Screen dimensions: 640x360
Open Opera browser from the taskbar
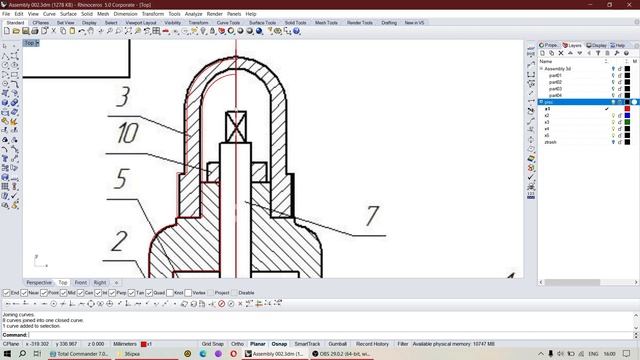[x=233, y=353]
